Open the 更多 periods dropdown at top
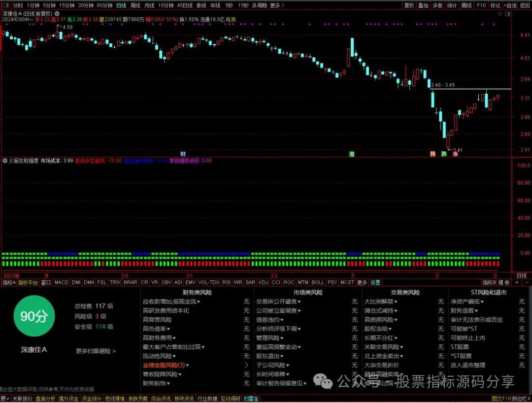This screenshot has width=532, height=403. pyautogui.click(x=277, y=5)
